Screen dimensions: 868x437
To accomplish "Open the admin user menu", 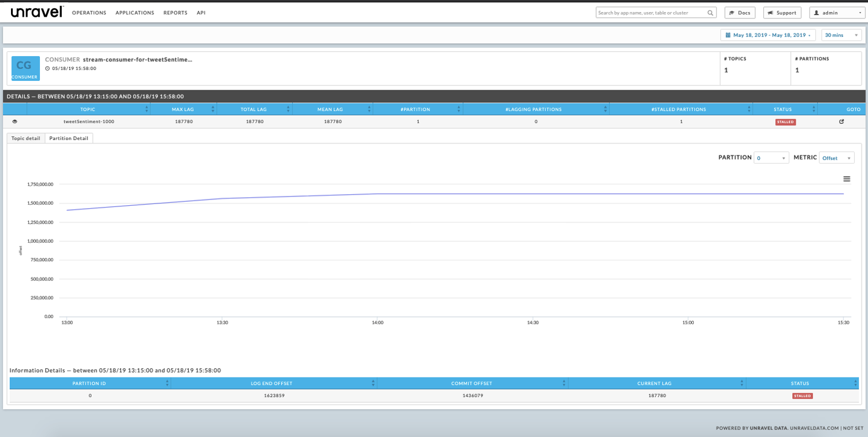I will [x=837, y=13].
